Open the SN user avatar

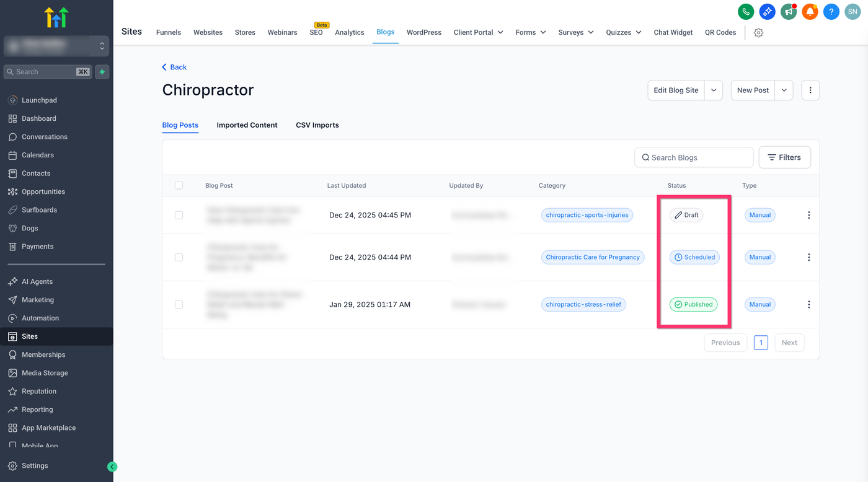(853, 11)
